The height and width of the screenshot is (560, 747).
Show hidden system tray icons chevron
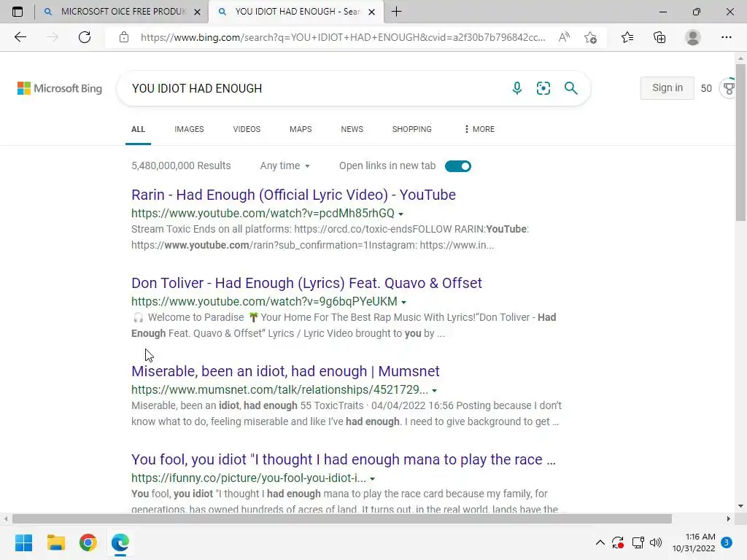point(600,542)
